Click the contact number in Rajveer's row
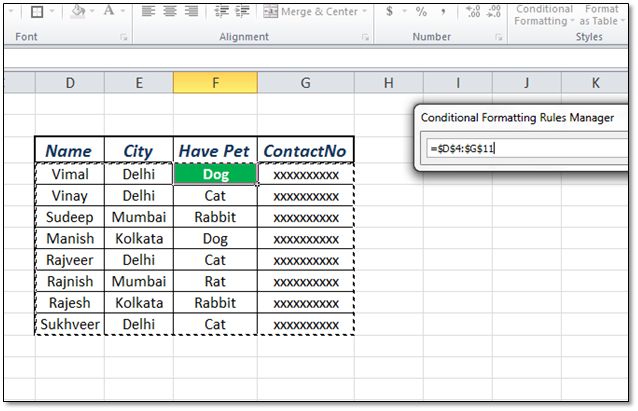638x411 pixels. coord(306,260)
